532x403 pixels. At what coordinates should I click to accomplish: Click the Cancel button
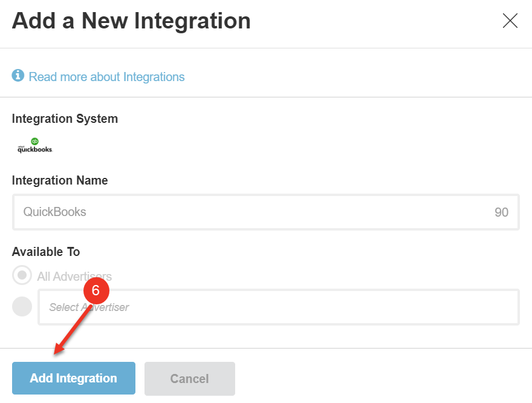(x=190, y=379)
